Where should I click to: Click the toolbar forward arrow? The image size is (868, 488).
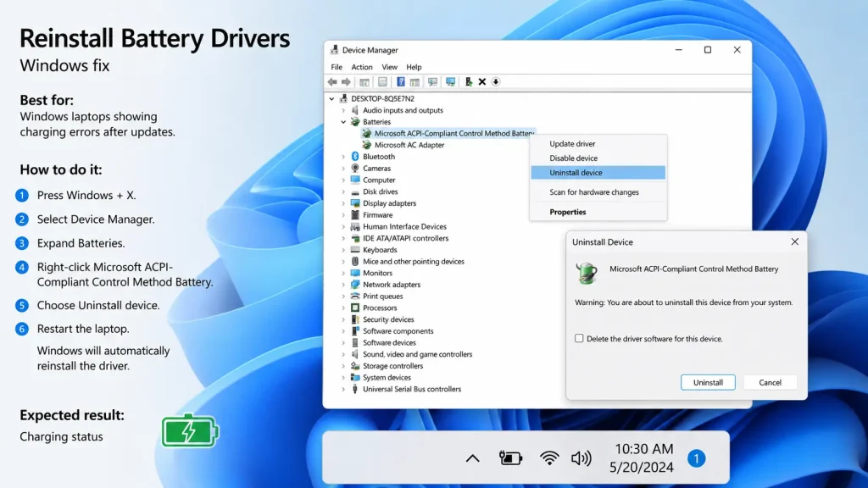click(346, 82)
